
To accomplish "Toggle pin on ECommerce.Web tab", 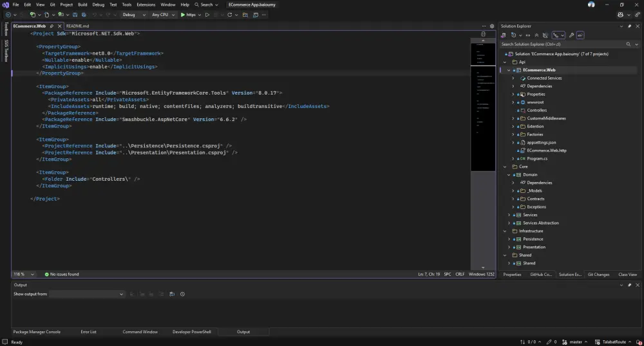I will (52, 26).
